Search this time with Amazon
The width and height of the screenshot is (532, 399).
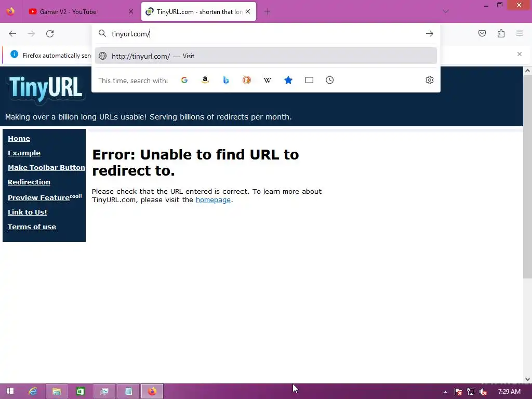(x=205, y=80)
